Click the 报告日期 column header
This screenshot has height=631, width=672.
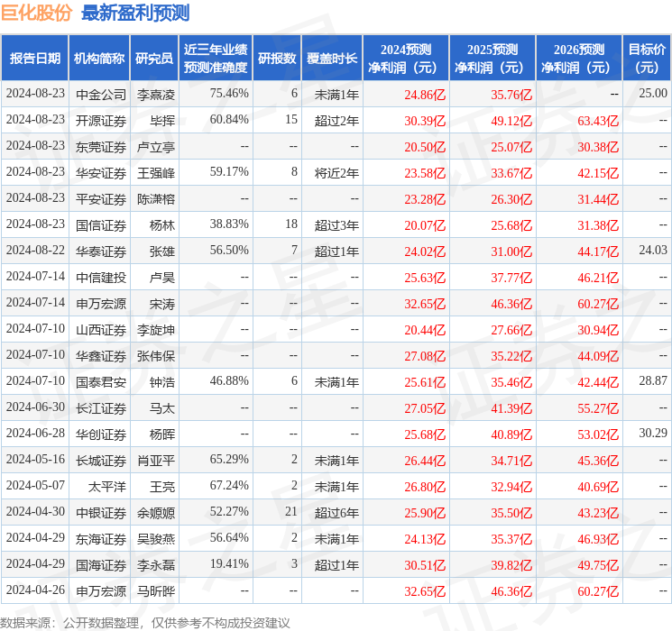34,59
